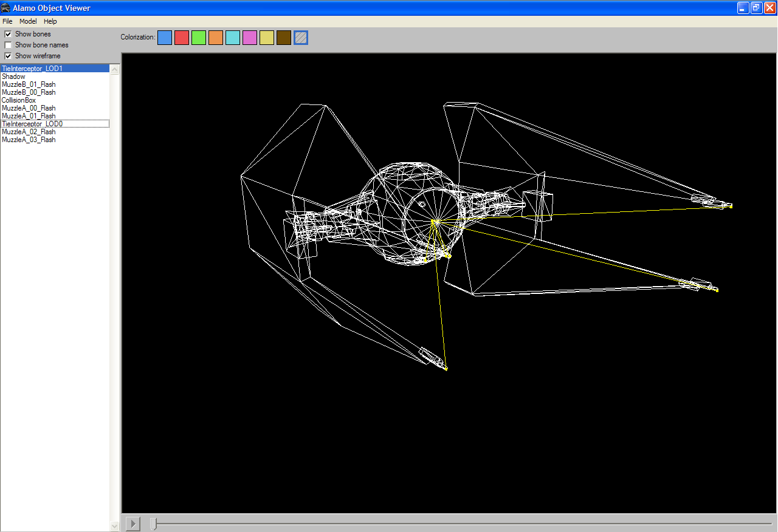Select the hatched no-color swatch
The image size is (778, 532).
300,38
